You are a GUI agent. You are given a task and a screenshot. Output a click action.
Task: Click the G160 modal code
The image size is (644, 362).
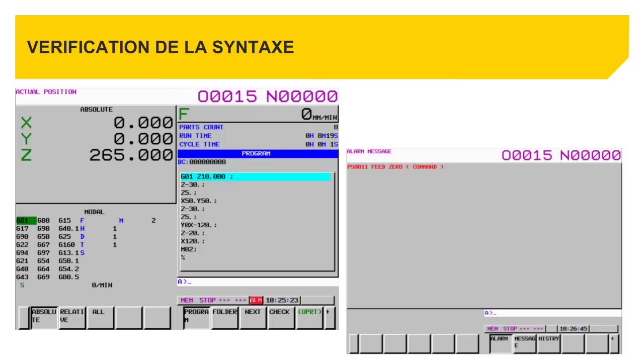point(67,245)
